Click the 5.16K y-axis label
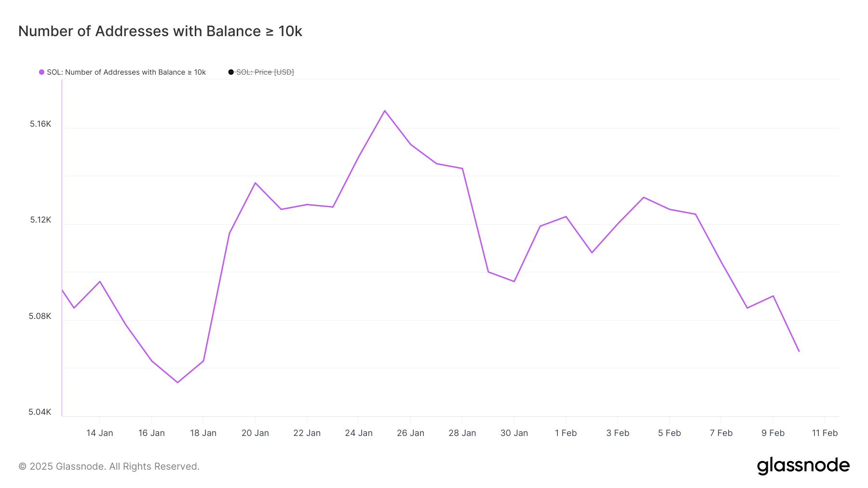 coord(41,124)
